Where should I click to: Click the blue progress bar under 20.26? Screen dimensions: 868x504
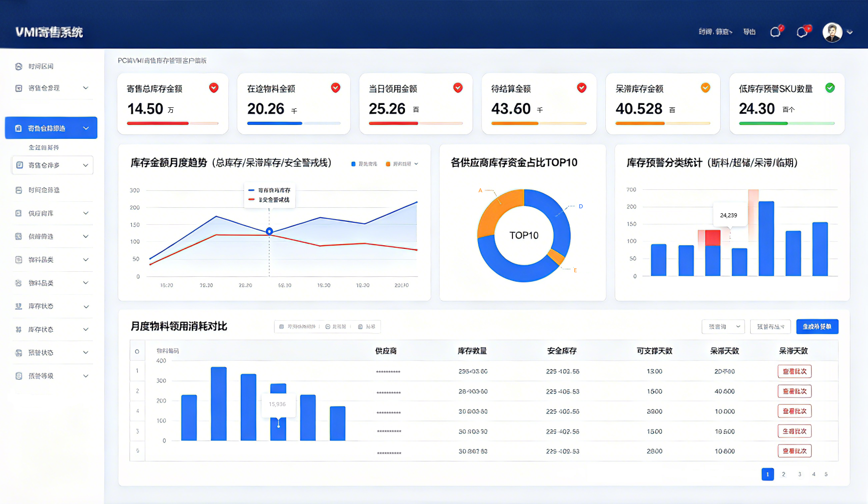click(x=275, y=123)
